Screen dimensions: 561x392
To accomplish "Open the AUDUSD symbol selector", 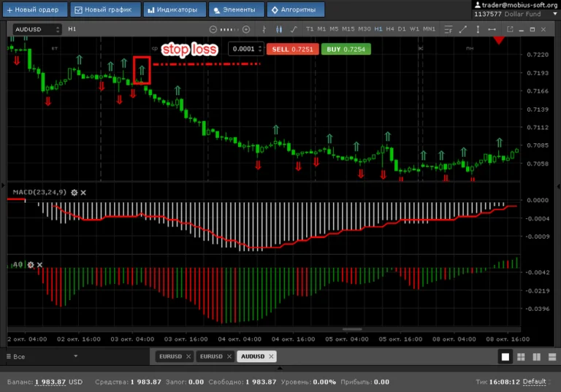I will pos(37,29).
